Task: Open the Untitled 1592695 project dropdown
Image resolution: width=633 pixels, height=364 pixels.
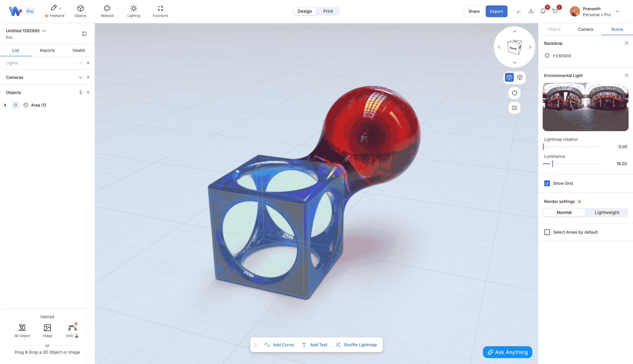Action: point(44,31)
